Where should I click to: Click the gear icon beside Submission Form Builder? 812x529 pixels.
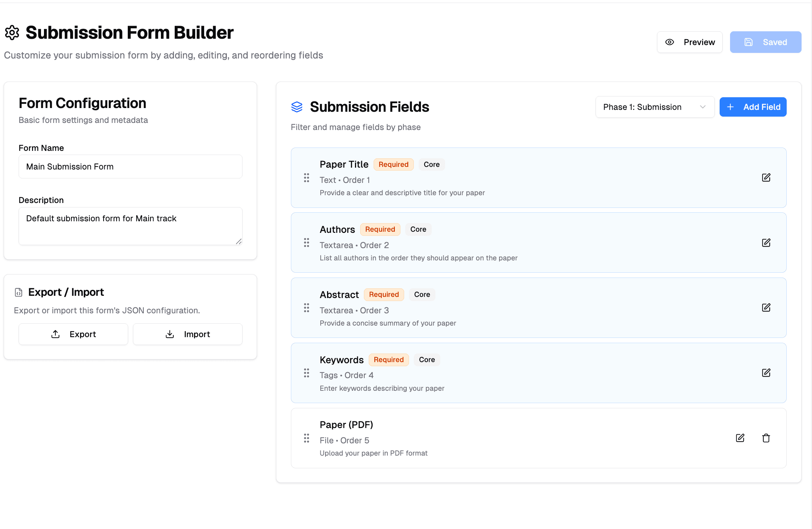tap(12, 32)
